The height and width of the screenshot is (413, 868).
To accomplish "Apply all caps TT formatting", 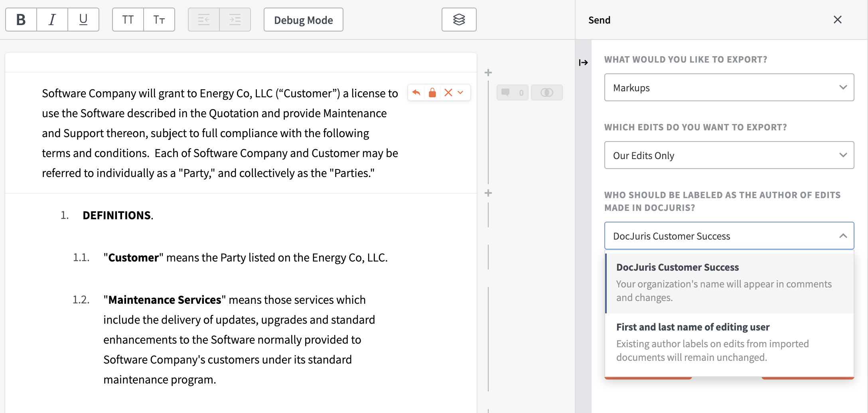I will coord(128,20).
